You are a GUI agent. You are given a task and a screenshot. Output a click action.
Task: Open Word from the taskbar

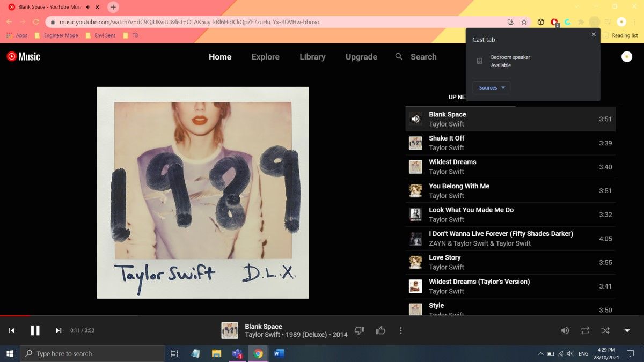279,353
